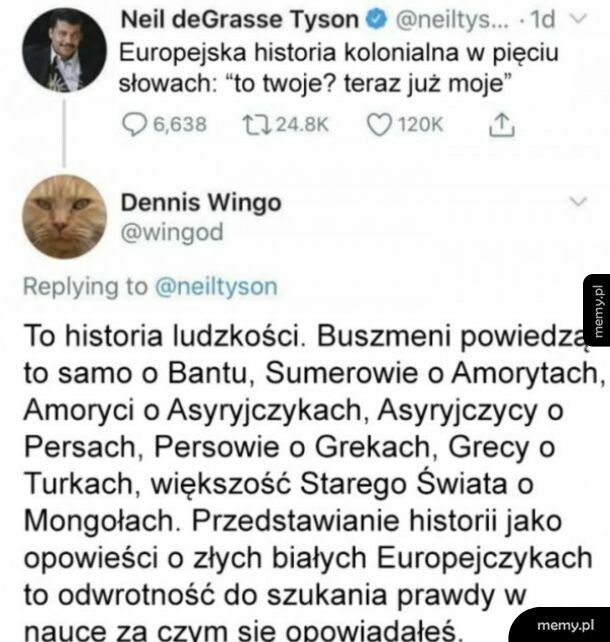Open the @wingod handle
This screenshot has height=642, width=610.
click(x=172, y=232)
